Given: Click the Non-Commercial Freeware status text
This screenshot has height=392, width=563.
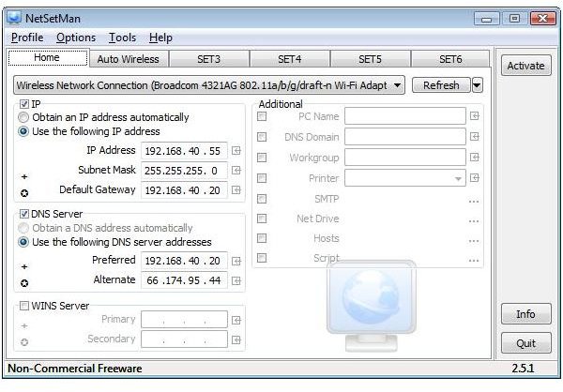Looking at the screenshot, I should click(x=75, y=369).
